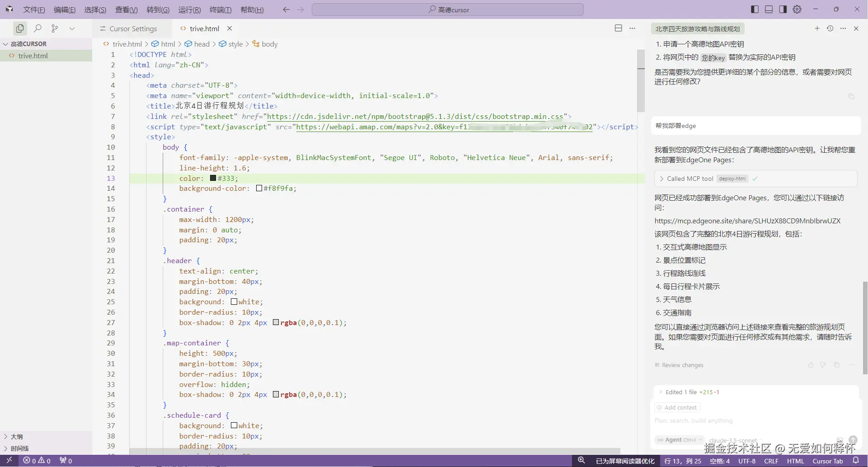The height and width of the screenshot is (467, 868).
Task: Open the bootstrap CSS link on line 7
Action: pos(415,117)
